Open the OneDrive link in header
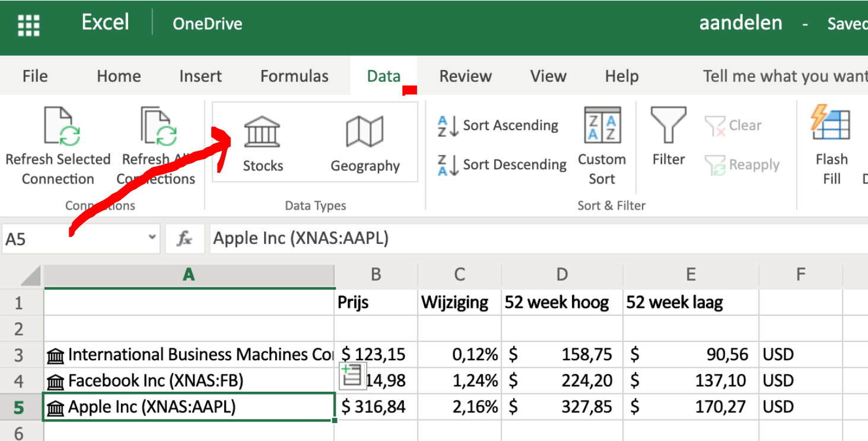Screen dimensions: 868x441 pos(207,24)
